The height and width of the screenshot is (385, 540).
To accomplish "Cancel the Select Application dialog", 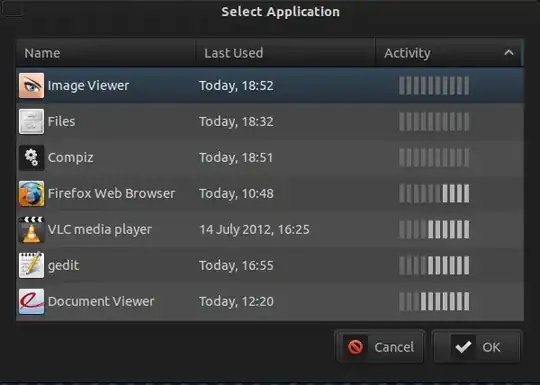I will pyautogui.click(x=380, y=347).
